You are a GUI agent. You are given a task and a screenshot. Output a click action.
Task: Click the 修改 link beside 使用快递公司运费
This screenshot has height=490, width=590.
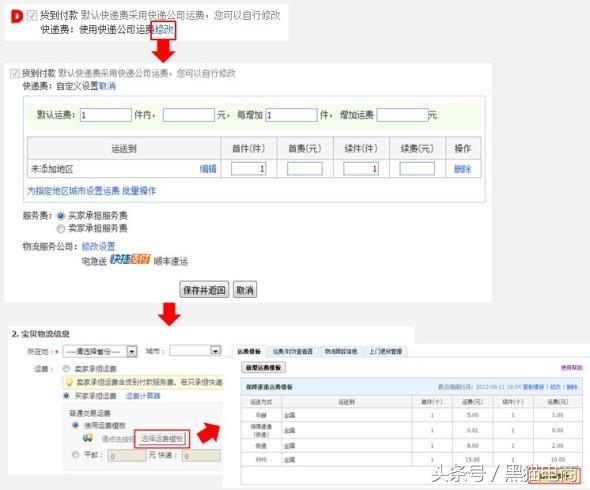pyautogui.click(x=164, y=29)
